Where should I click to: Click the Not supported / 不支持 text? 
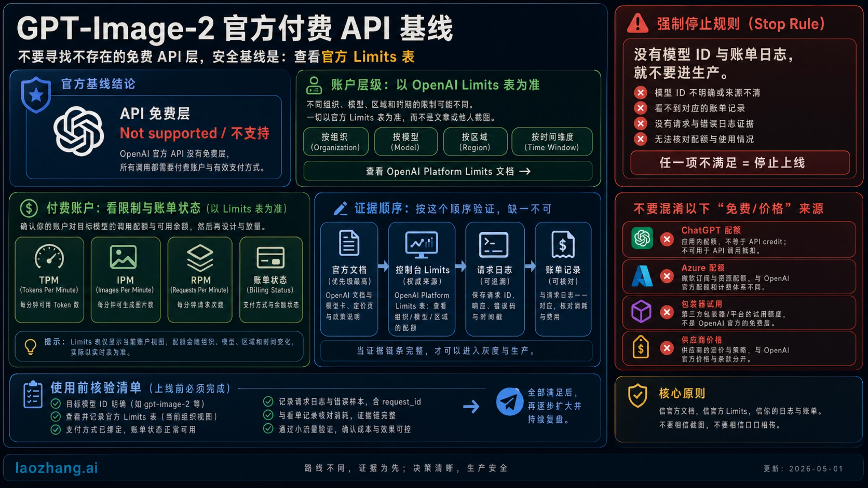(195, 133)
